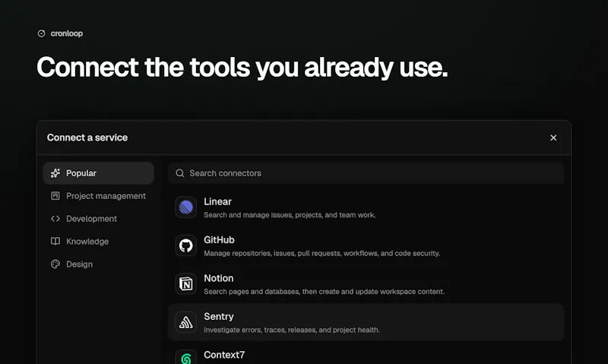Image resolution: width=608 pixels, height=364 pixels.
Task: Click 'Investigate errors, traces' description
Action: coord(292,330)
